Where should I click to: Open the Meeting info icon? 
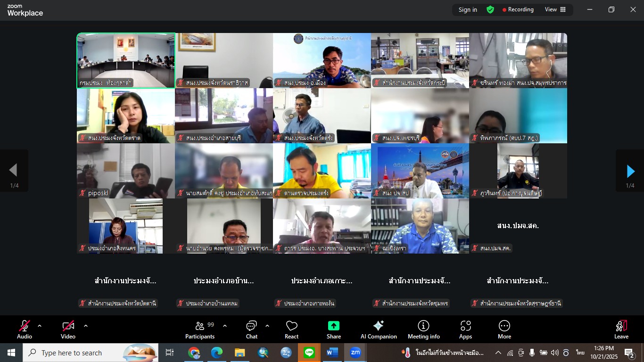[423, 326]
